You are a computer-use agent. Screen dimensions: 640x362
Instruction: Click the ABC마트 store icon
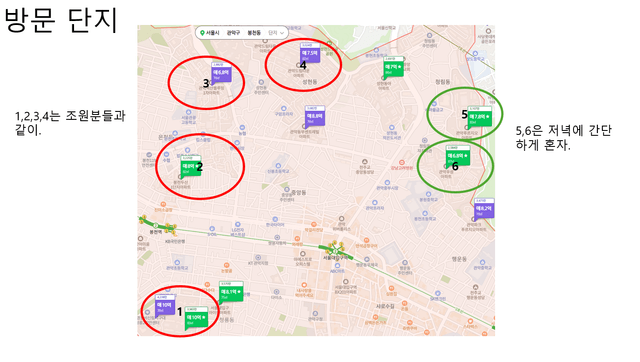click(337, 266)
